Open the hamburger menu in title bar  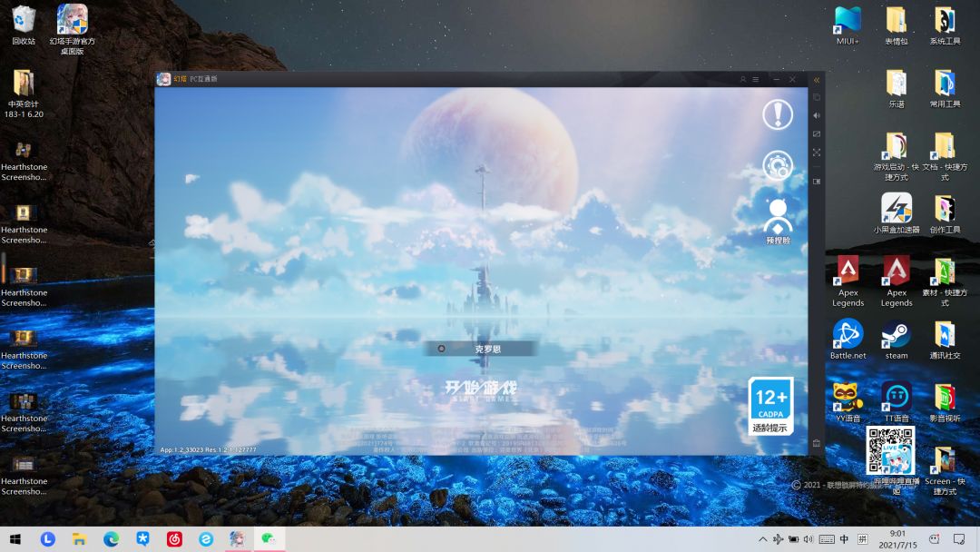tap(756, 79)
